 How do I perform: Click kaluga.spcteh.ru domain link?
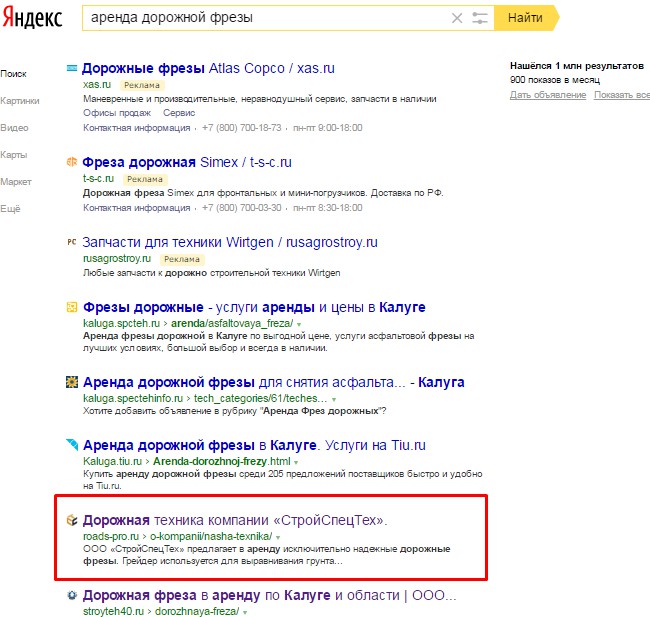(x=121, y=323)
